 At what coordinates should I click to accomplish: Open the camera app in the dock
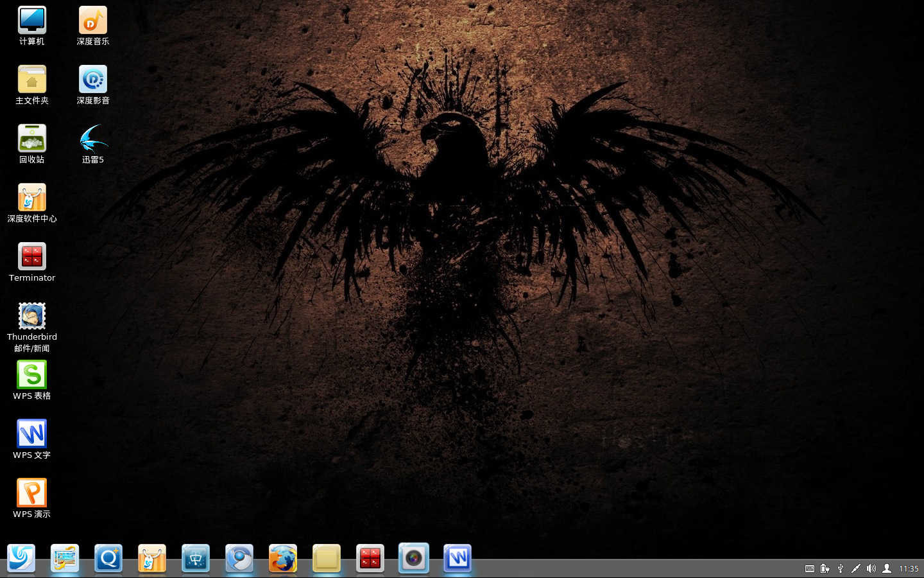coord(414,559)
